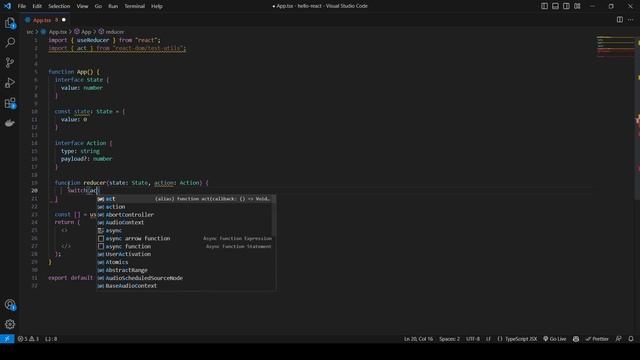Screen dimensions: 640x360
Task: Click the code minimap preview
Action: (x=616, y=47)
